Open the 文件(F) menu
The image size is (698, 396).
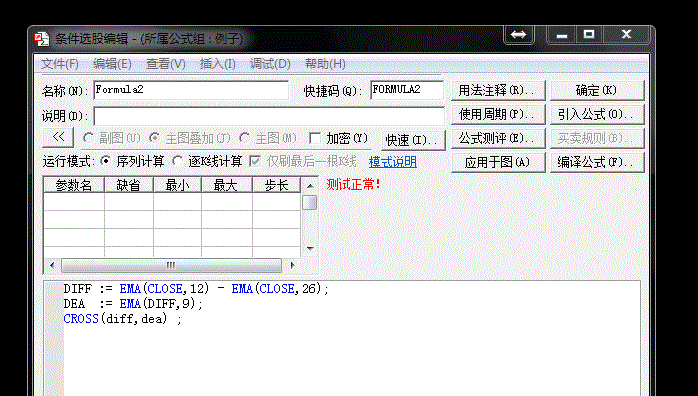pos(60,64)
